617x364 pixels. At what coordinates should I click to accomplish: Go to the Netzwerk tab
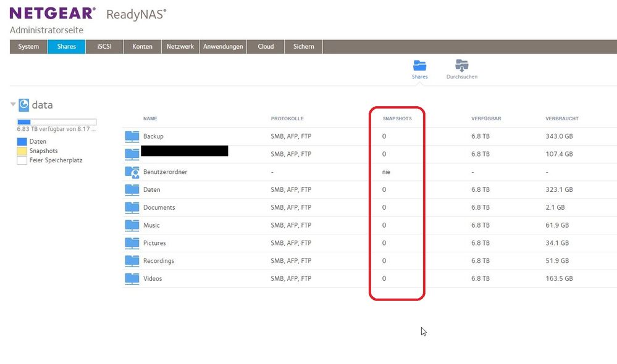180,47
